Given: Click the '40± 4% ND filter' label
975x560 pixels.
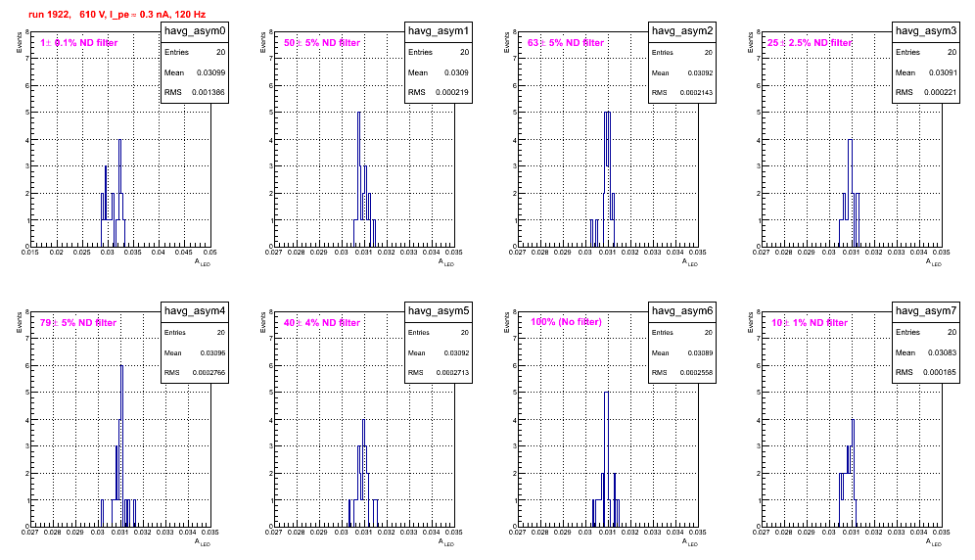Looking at the screenshot, I should (x=322, y=323).
